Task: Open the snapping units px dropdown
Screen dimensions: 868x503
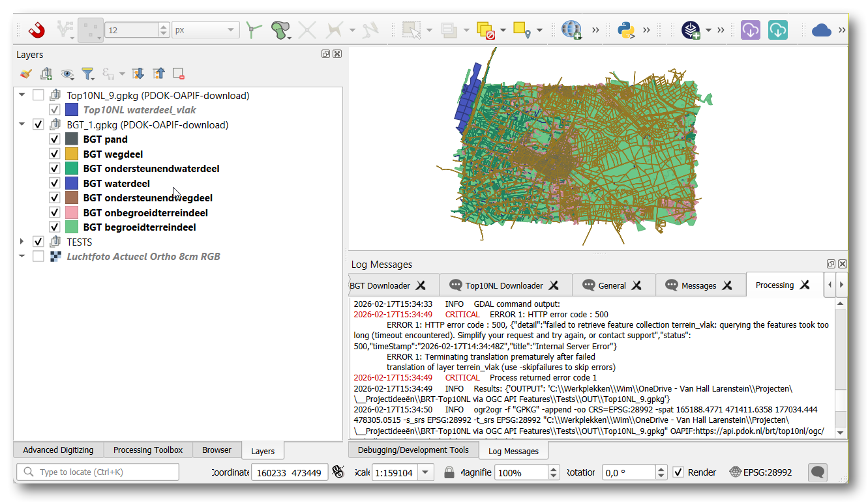Action: pyautogui.click(x=205, y=30)
